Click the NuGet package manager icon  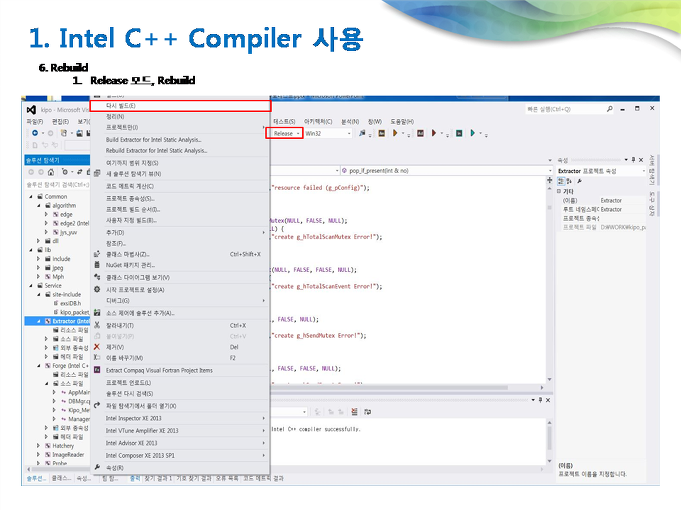[x=97, y=265]
